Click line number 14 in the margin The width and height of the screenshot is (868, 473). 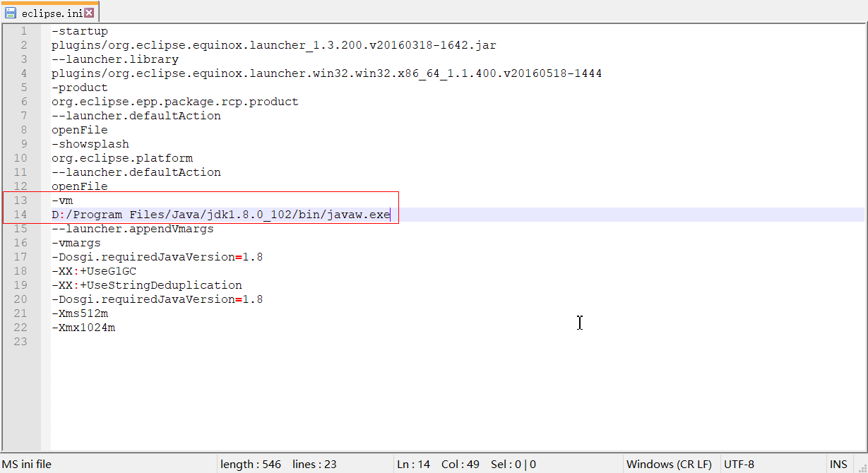(20, 215)
